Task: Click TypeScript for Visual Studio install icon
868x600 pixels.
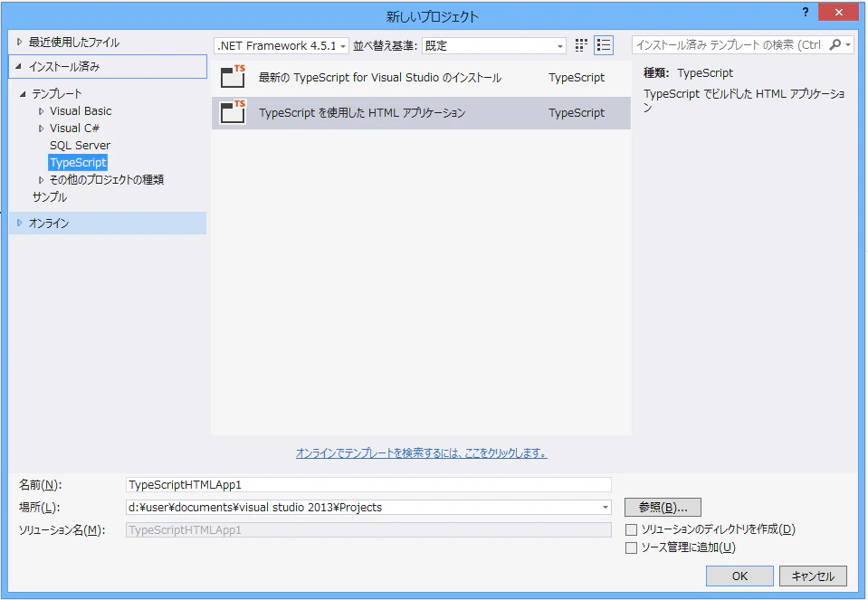Action: [x=233, y=76]
